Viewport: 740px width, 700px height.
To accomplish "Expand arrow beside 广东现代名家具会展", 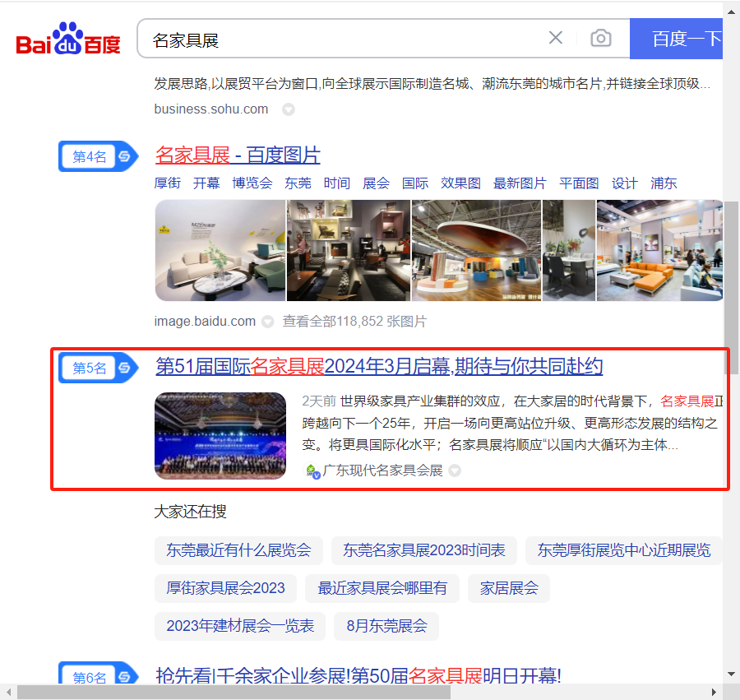I will [x=454, y=471].
